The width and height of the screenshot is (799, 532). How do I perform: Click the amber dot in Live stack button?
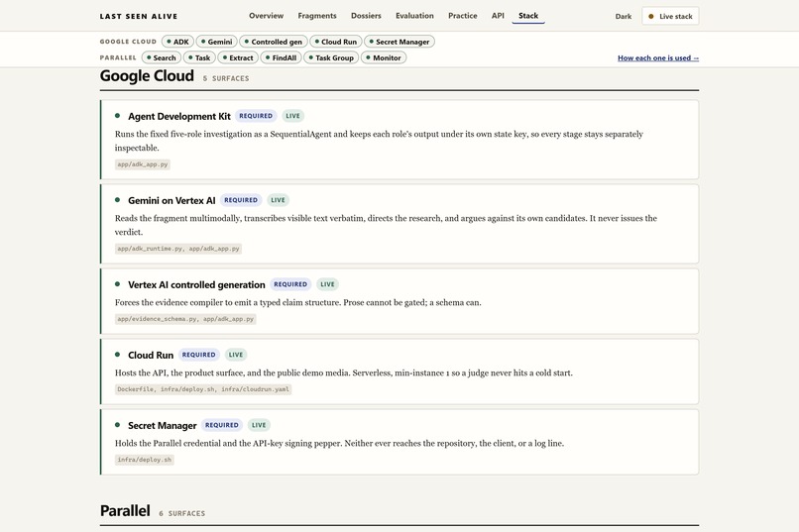click(x=650, y=16)
